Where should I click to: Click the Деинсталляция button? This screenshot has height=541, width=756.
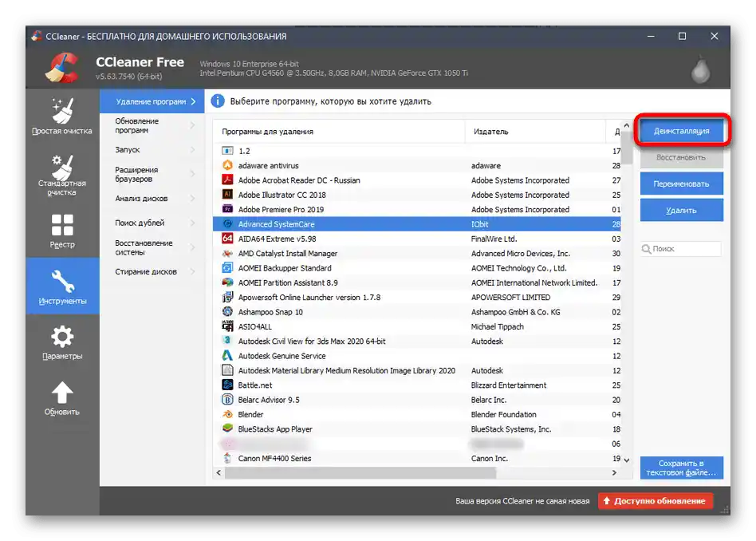click(681, 131)
